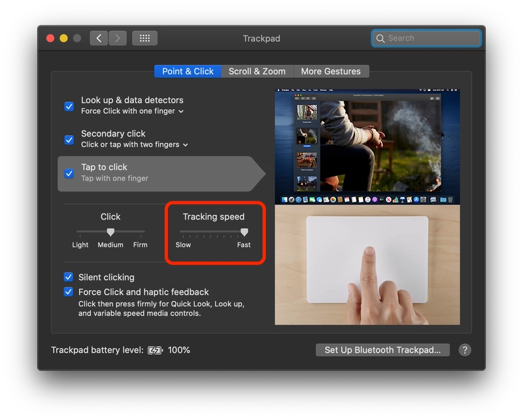The height and width of the screenshot is (420, 523).
Task: Click the Slow label under Tracking speed
Action: 183,245
